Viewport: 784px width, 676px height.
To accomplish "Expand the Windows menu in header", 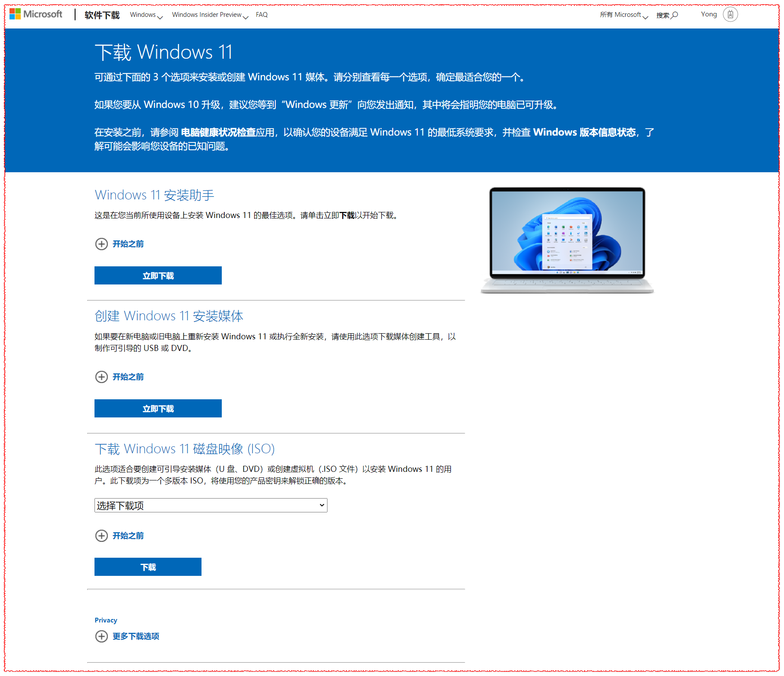I will 146,15.
